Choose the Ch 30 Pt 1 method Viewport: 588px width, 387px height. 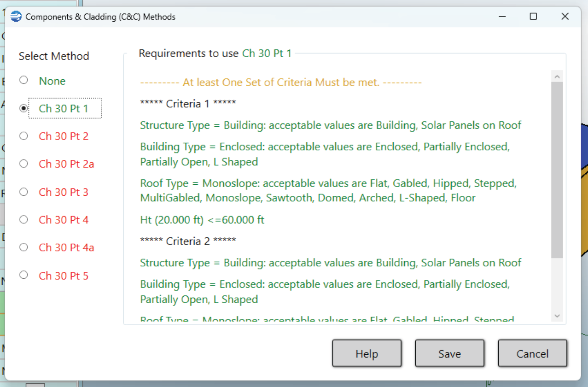(23, 108)
